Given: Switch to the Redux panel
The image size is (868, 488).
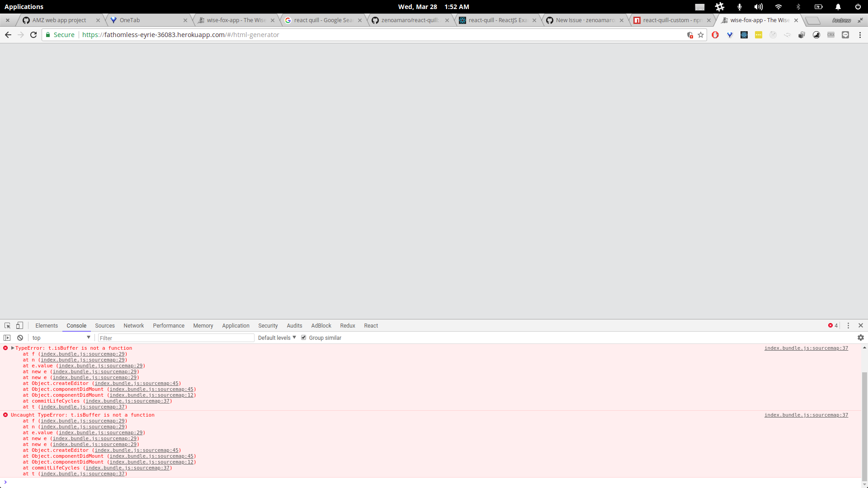Looking at the screenshot, I should click(x=347, y=325).
